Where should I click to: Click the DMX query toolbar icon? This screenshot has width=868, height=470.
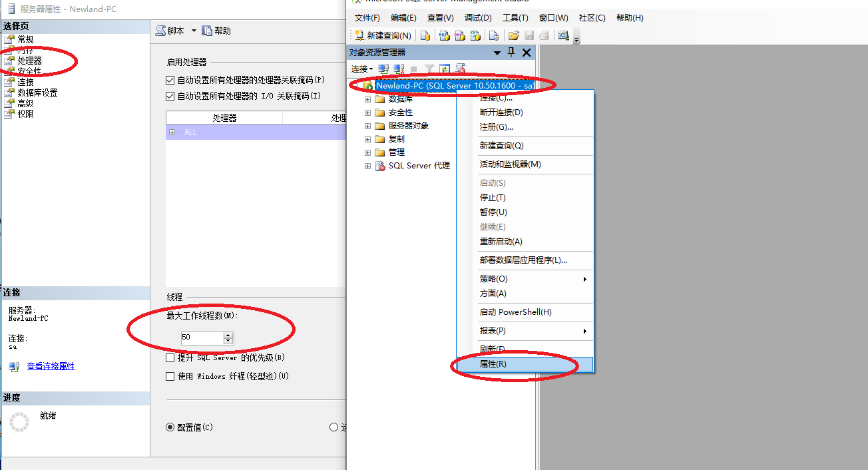459,36
